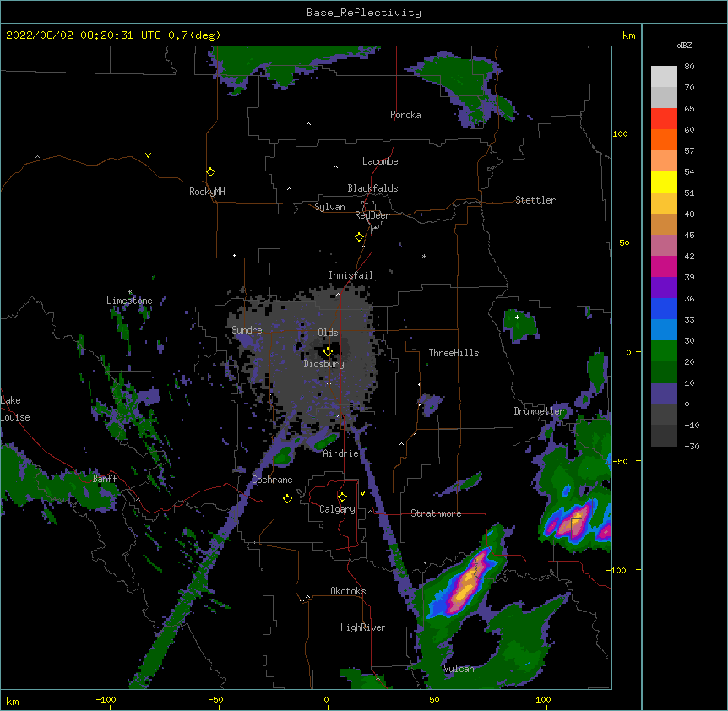Screen dimensions: 728x711
Task: Click the small green echo south of ThreeHills
Action: click(x=430, y=404)
